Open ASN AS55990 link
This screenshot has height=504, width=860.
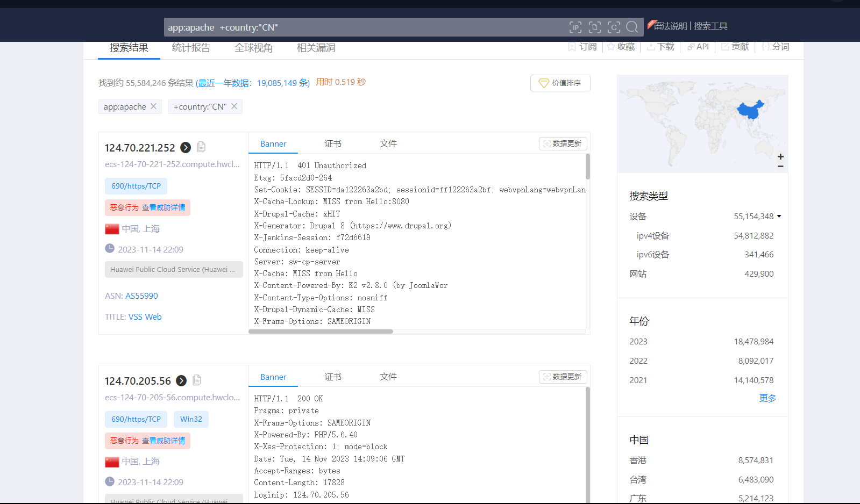coord(141,296)
